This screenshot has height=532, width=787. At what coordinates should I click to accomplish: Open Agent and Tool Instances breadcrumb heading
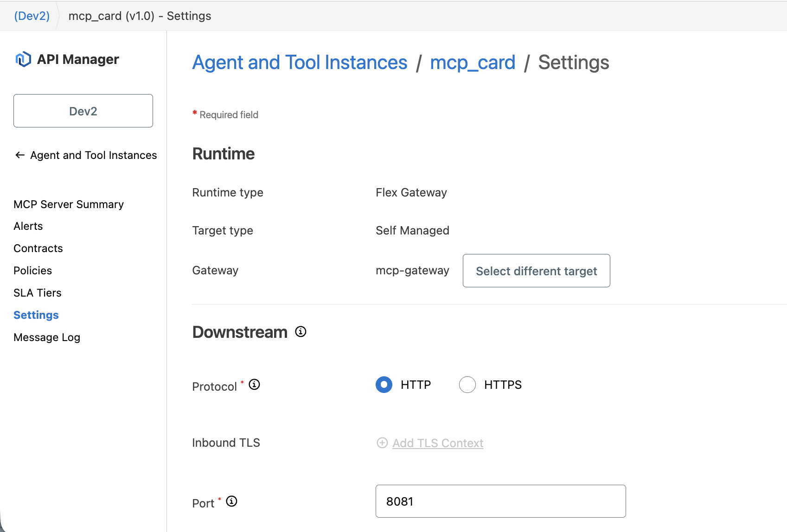tap(300, 63)
